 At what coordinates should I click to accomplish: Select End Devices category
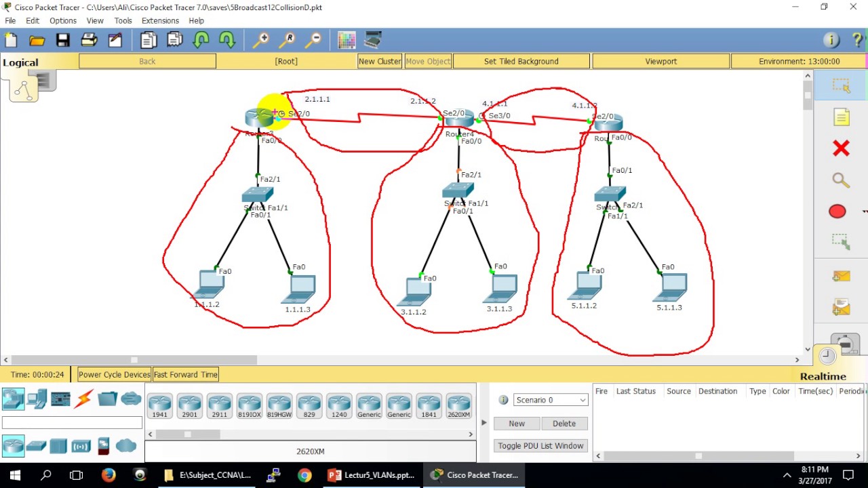tap(37, 399)
